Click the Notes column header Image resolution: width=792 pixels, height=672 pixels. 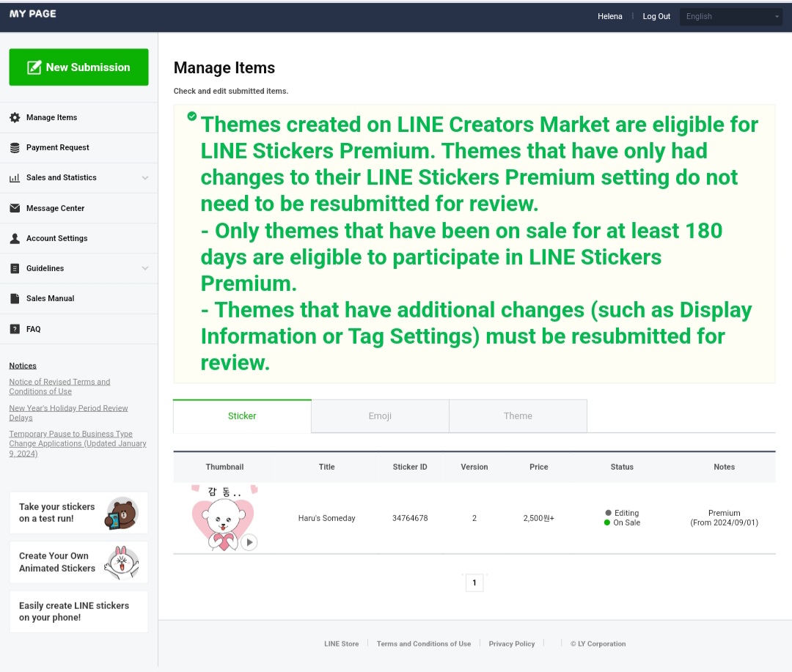pos(724,467)
